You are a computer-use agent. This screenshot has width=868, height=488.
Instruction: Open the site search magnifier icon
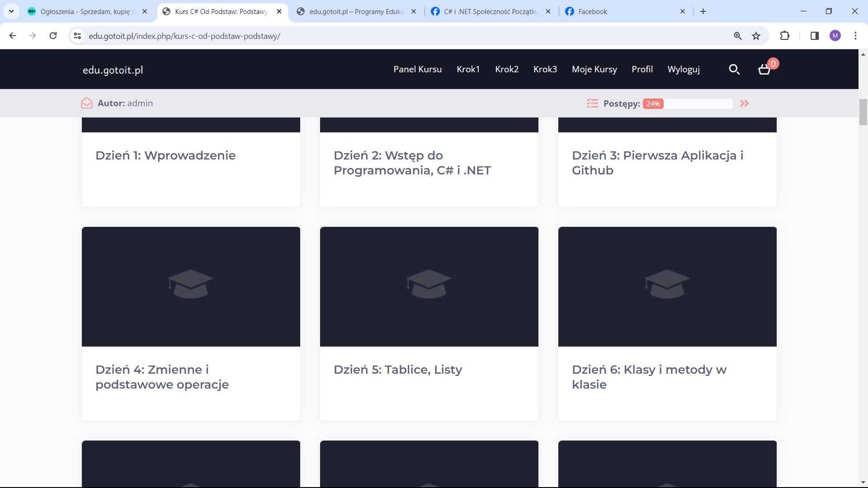pos(734,69)
